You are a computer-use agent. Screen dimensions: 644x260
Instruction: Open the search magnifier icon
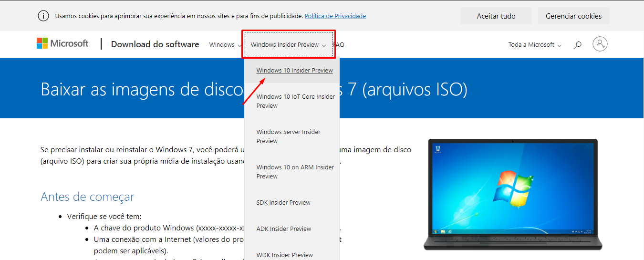(x=577, y=45)
